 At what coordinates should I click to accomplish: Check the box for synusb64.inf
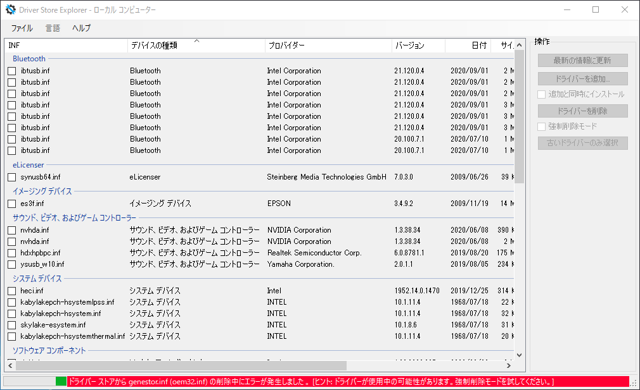pyautogui.click(x=12, y=177)
